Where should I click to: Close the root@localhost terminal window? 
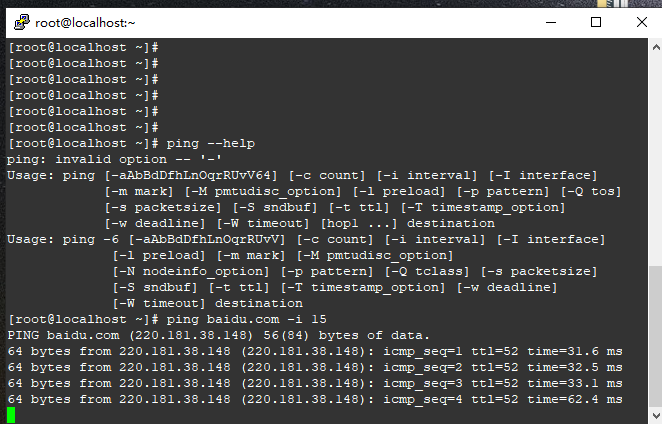642,21
